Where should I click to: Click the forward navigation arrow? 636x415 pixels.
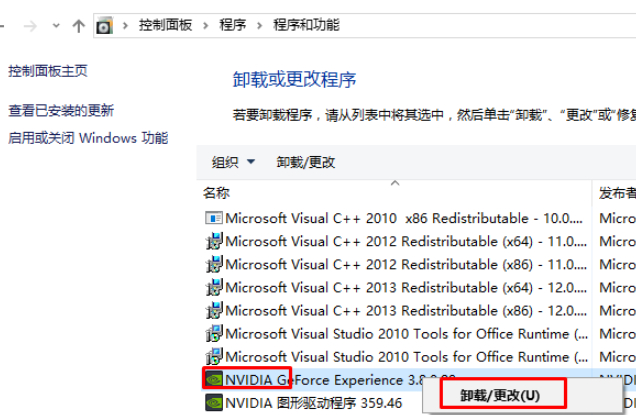[30, 27]
